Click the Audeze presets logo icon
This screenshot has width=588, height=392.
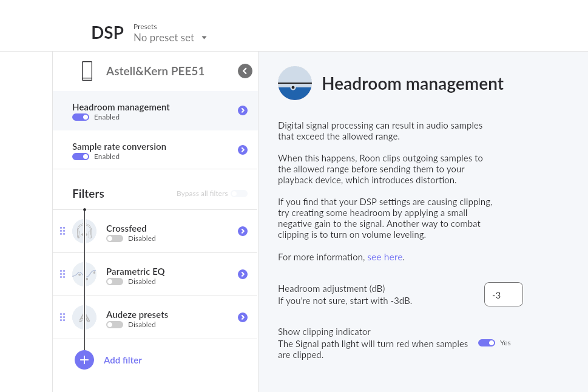click(x=84, y=317)
